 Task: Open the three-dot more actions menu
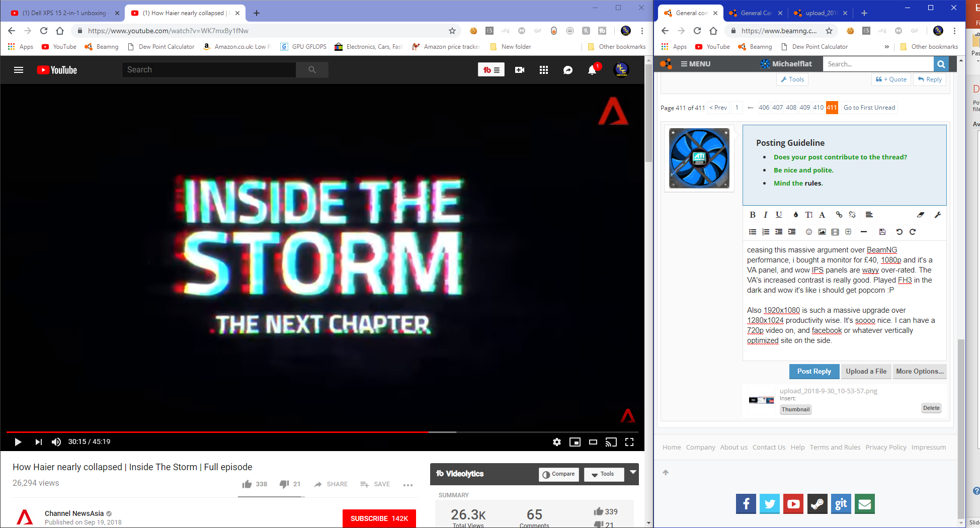tap(408, 485)
